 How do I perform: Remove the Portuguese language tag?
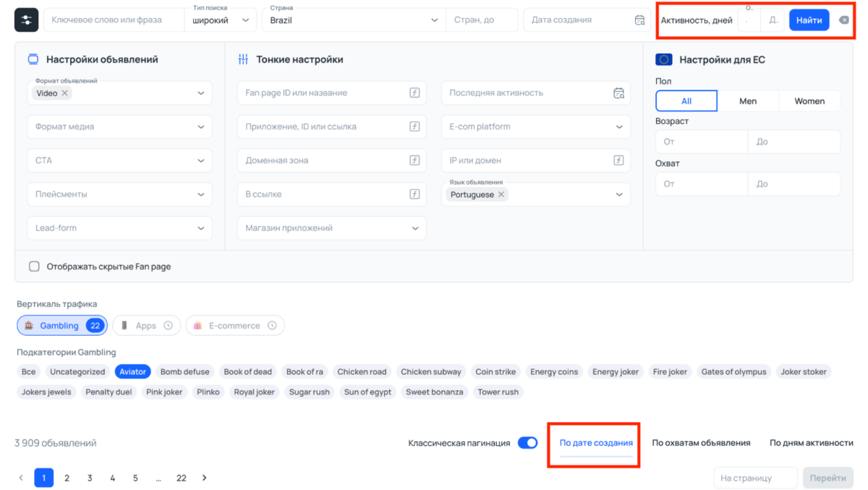pos(501,195)
